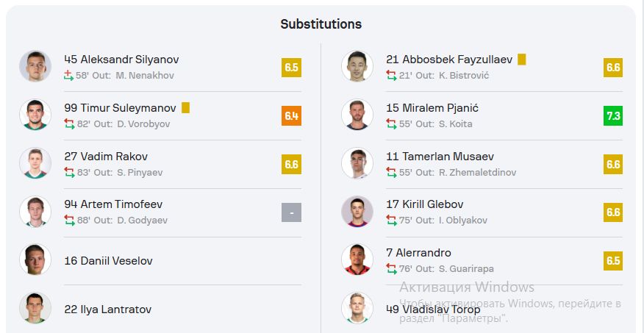
Task: Click the substitution arrows under Vadim Rakov
Action: click(x=69, y=173)
